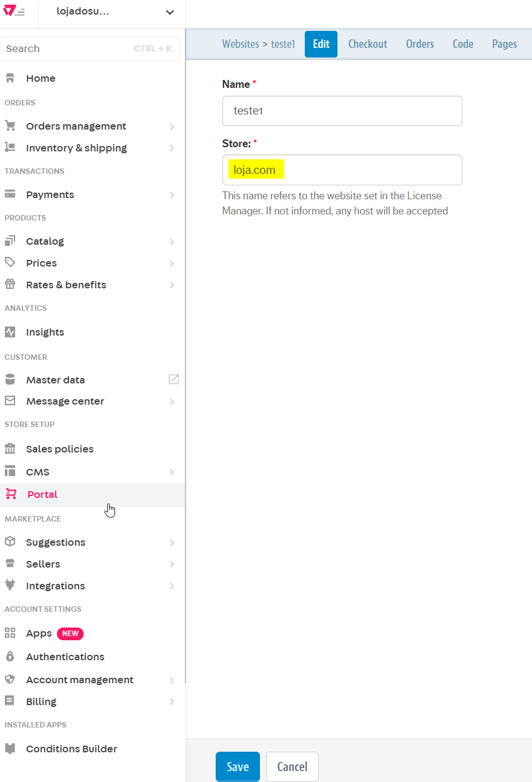This screenshot has height=782, width=532.
Task: Click the Insights chart icon
Action: (10, 331)
